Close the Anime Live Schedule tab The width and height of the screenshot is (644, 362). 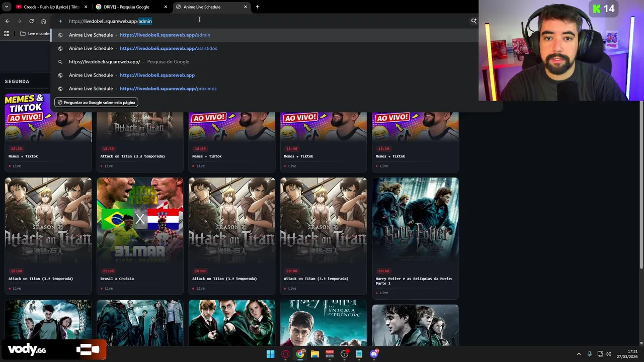tap(246, 7)
